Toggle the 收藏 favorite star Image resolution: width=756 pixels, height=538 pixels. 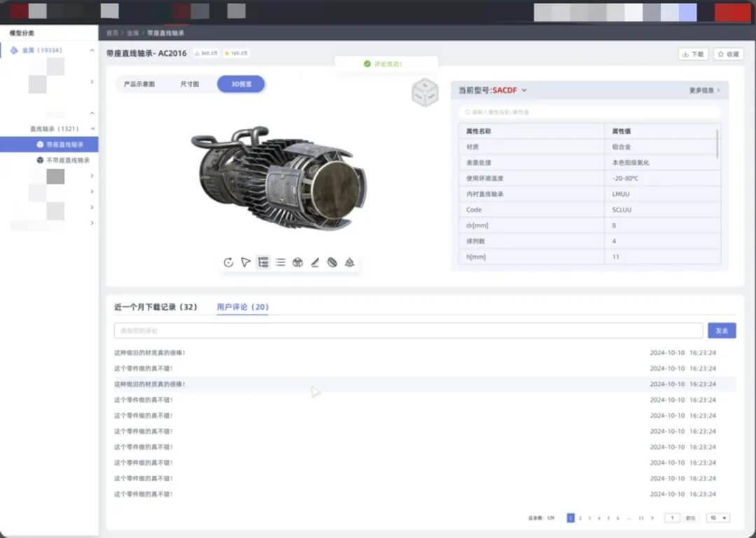coord(729,53)
